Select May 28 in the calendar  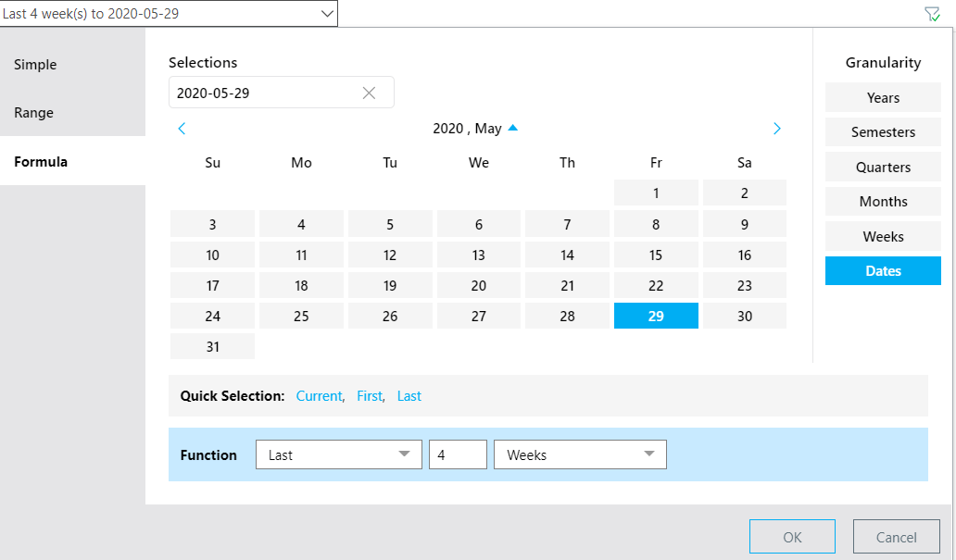tap(567, 316)
